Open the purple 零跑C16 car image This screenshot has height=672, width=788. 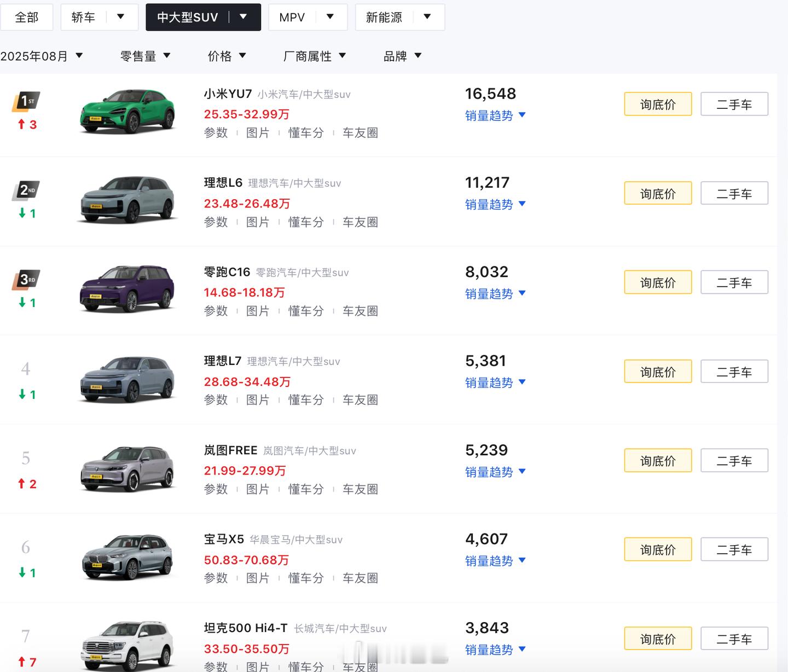pos(128,289)
